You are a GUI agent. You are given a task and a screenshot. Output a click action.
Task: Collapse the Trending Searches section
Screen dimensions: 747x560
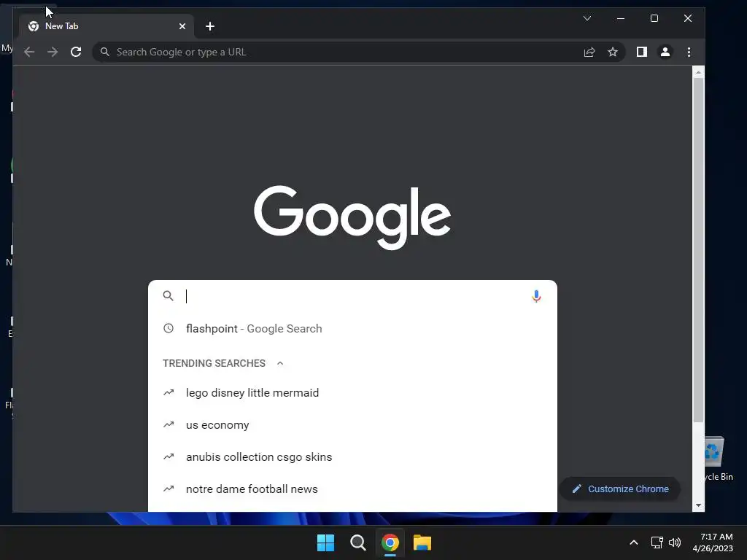(280, 363)
